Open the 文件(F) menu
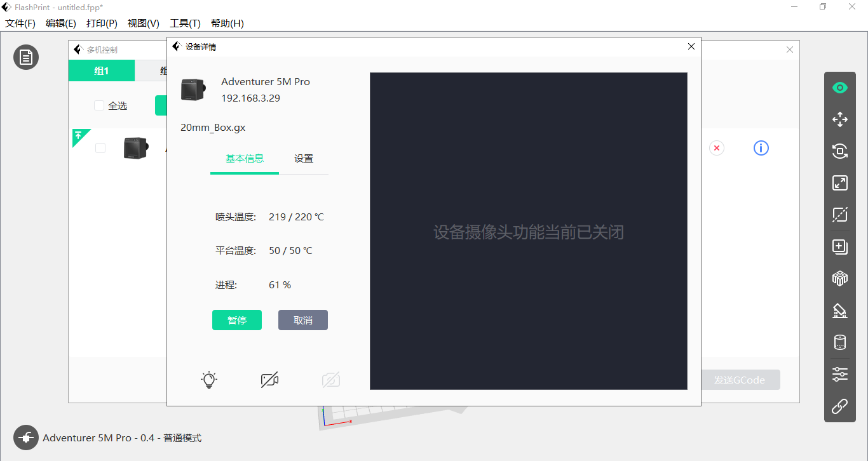 tap(20, 23)
